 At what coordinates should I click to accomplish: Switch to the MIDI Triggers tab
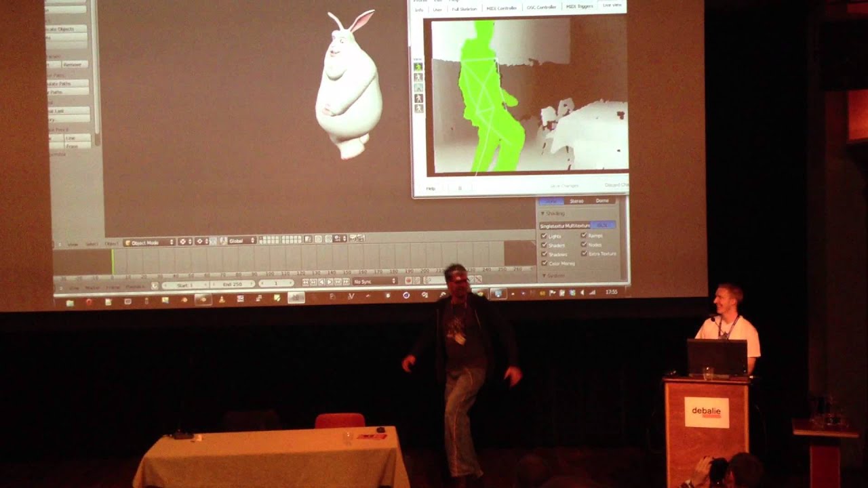pyautogui.click(x=580, y=7)
